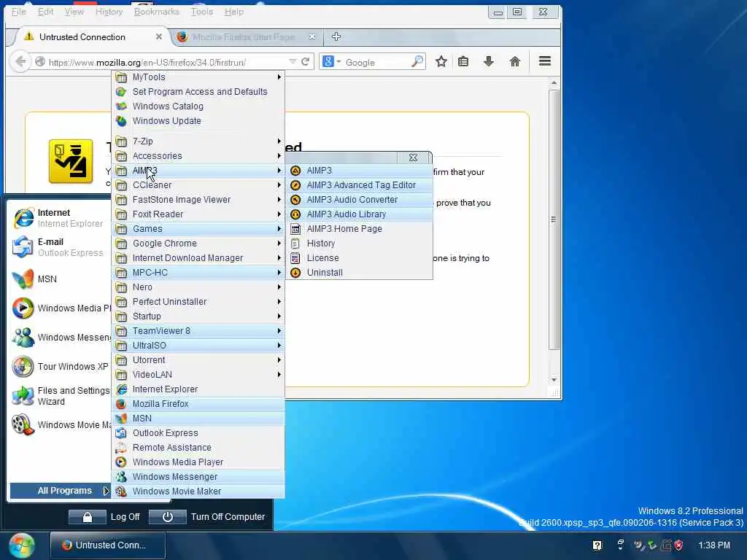Screen dimensions: 747x560
Task: Launch Windows Movie Maker from All Programs
Action: [198, 491]
